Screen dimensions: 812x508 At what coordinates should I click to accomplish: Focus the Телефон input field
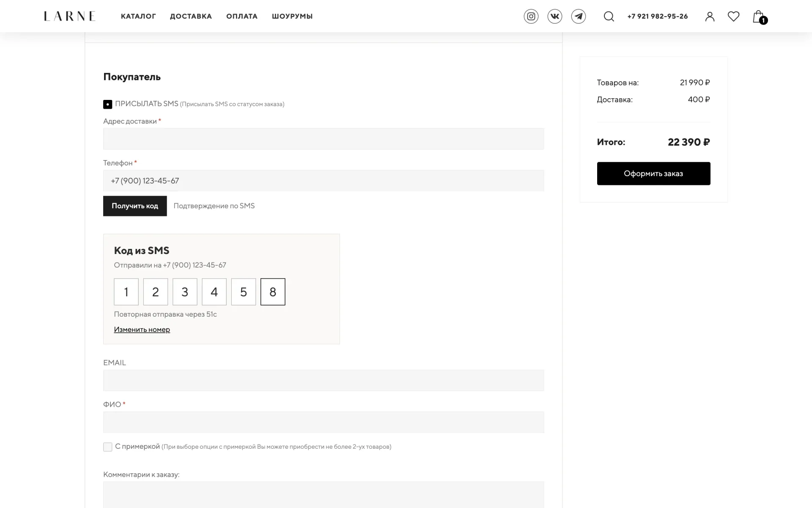324,181
